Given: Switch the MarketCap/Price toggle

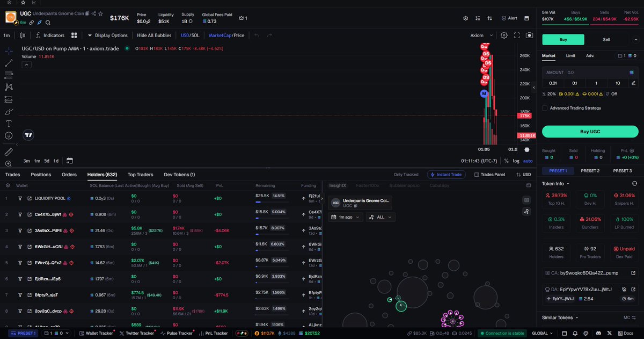Looking at the screenshot, I should tap(226, 35).
